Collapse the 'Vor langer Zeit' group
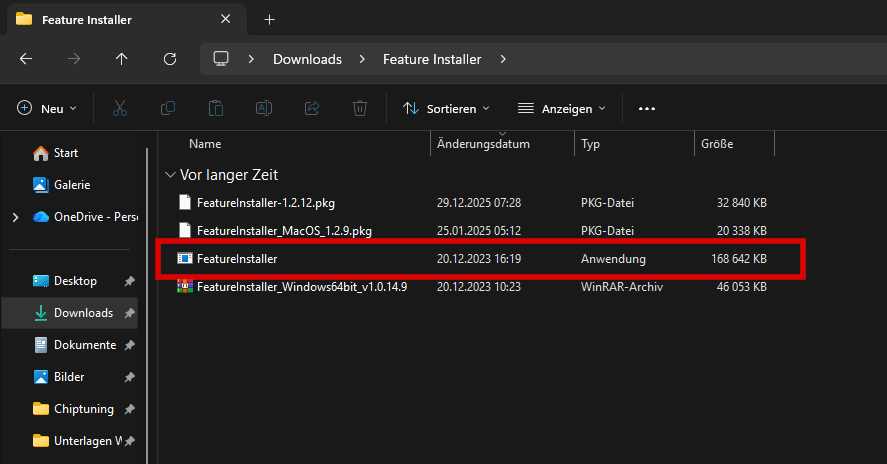Viewport: 887px width, 464px height. pyautogui.click(x=169, y=174)
